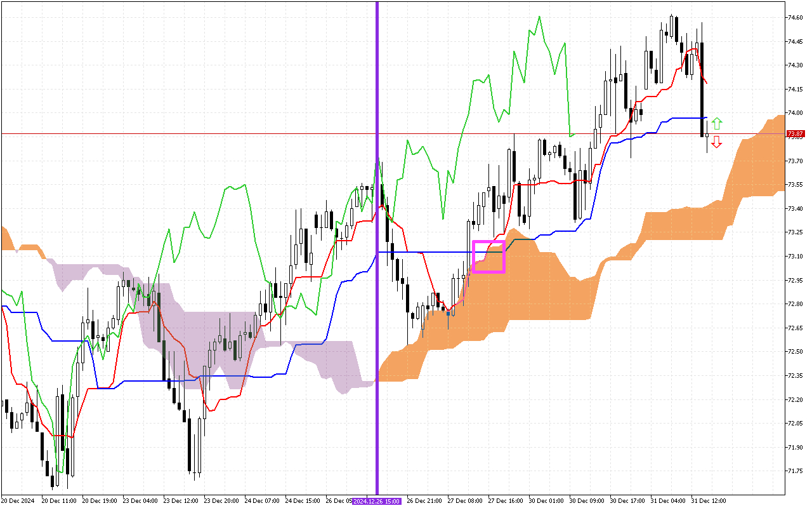Click the purple 2024.12.26 15:00 date label
This screenshot has width=812, height=508.
point(377,501)
